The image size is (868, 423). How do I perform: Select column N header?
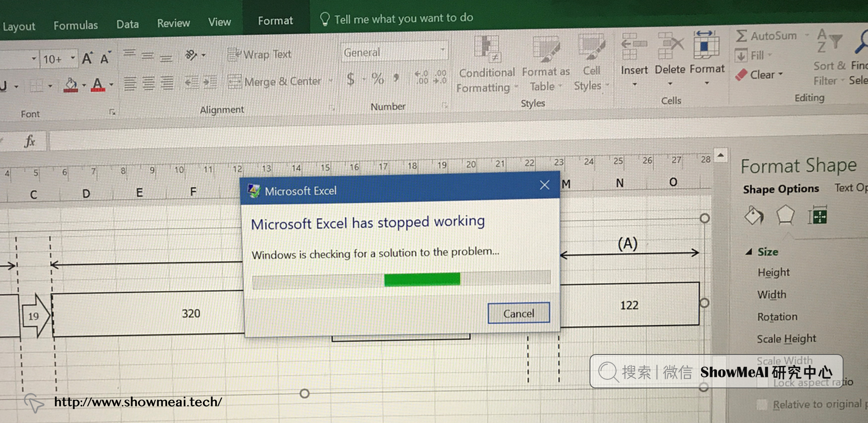pyautogui.click(x=620, y=183)
